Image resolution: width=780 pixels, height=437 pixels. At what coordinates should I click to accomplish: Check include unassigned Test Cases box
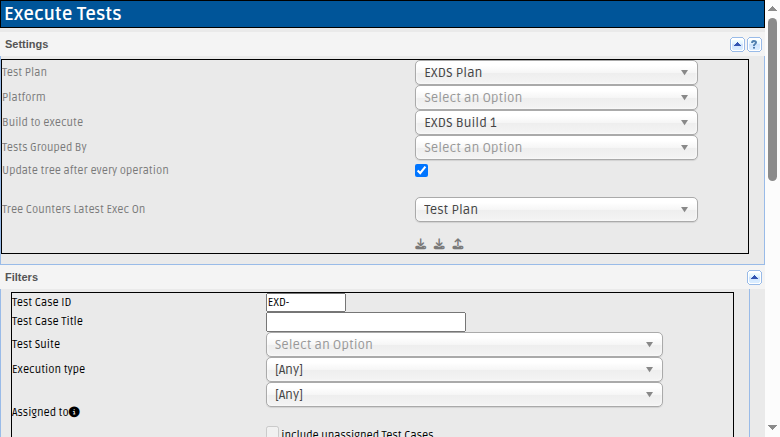coord(272,432)
